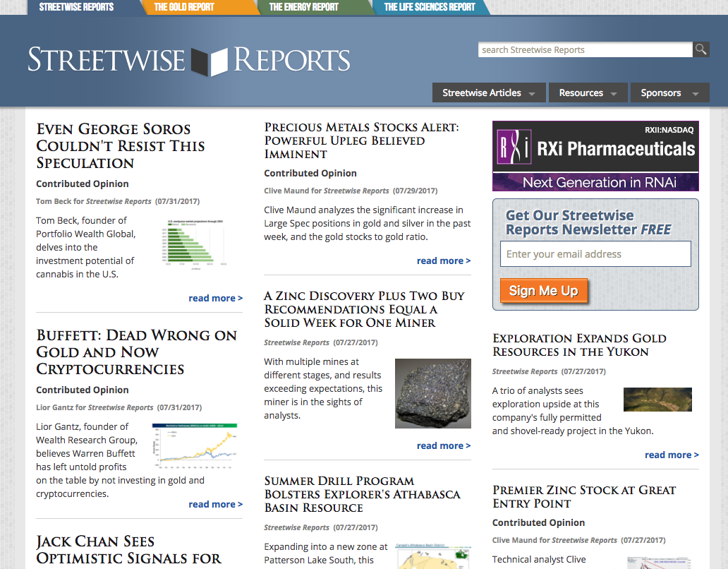Click the Athabasca Basin map thumbnail

(432, 556)
